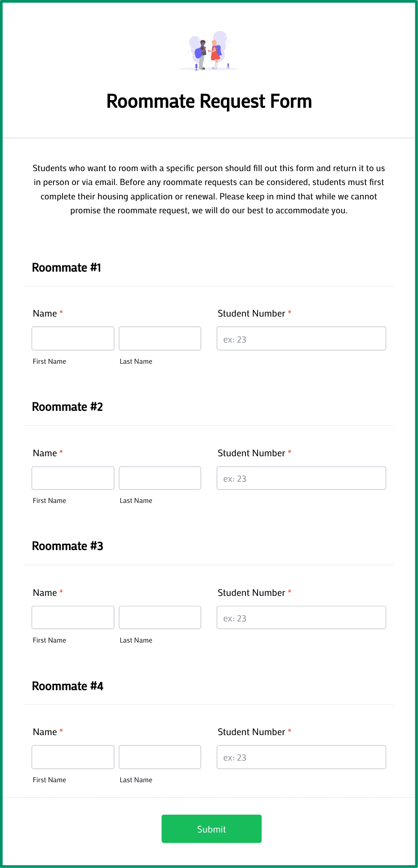Click the Student Number field for Roommate #1
418x868 pixels.
301,338
